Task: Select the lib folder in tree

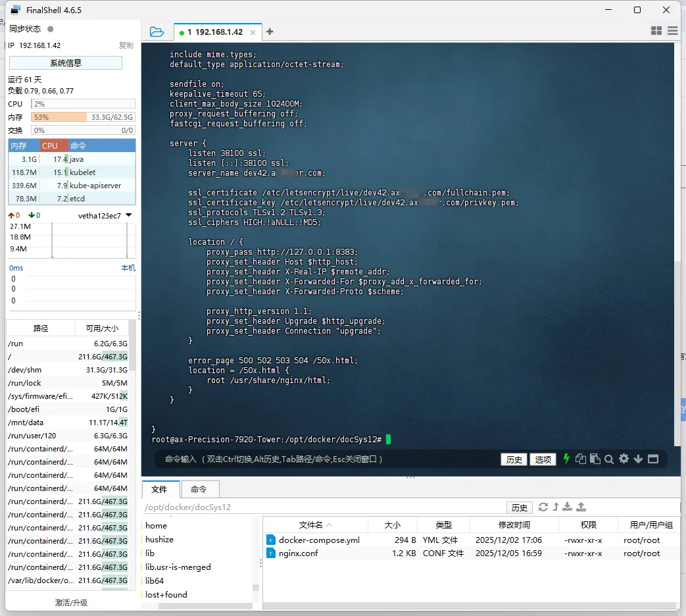Action: 150,553
